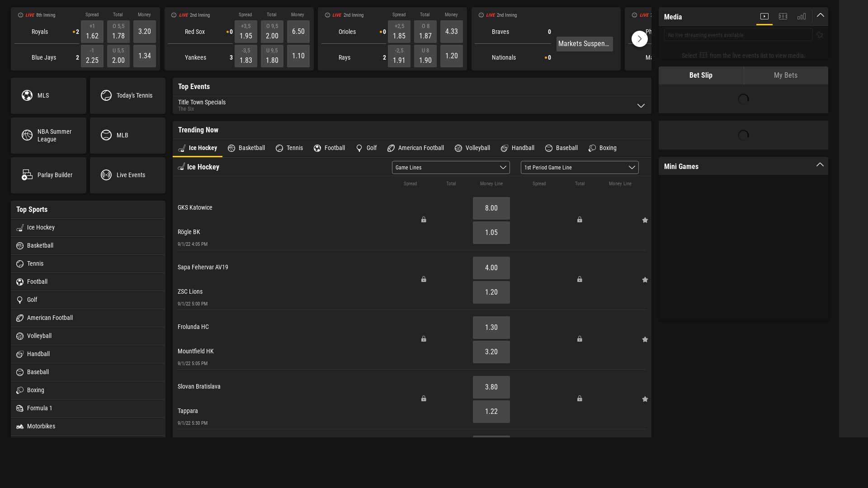Favorite the Frolunda HC vs Mountfield HK match
This screenshot has width=868, height=488.
click(x=645, y=339)
